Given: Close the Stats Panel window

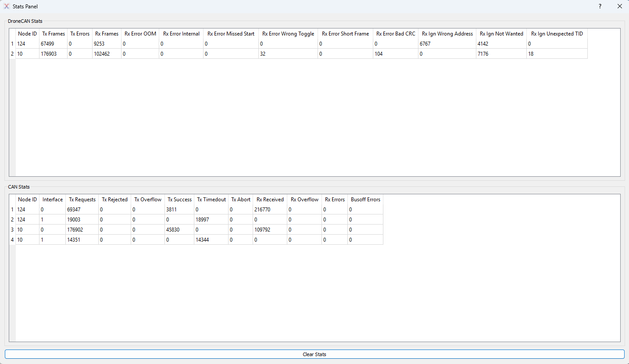Looking at the screenshot, I should tap(619, 6).
